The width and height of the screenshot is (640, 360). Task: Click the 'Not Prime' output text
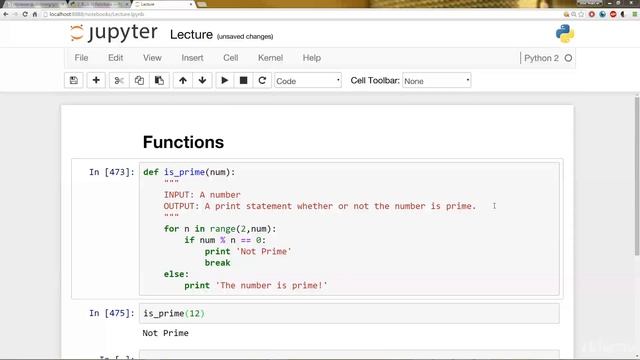(165, 333)
